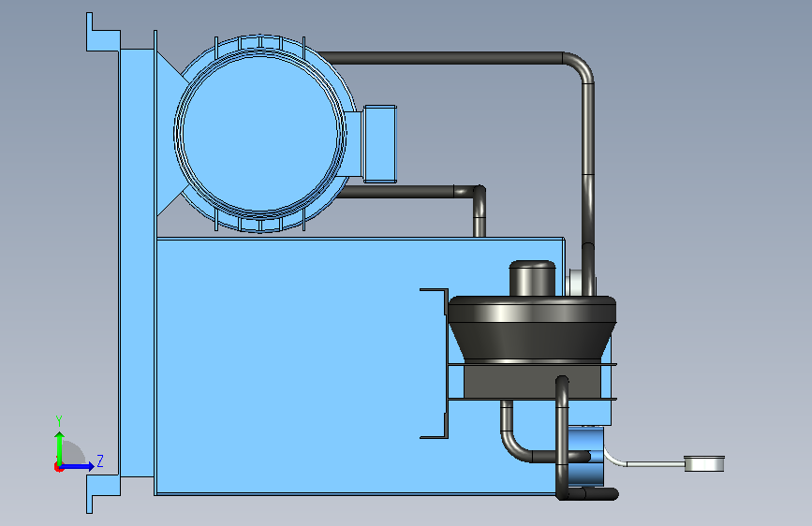Viewport: 812px width, 526px height.
Task: Select the short black pipe entering the cabinet top
Action: click(x=480, y=212)
